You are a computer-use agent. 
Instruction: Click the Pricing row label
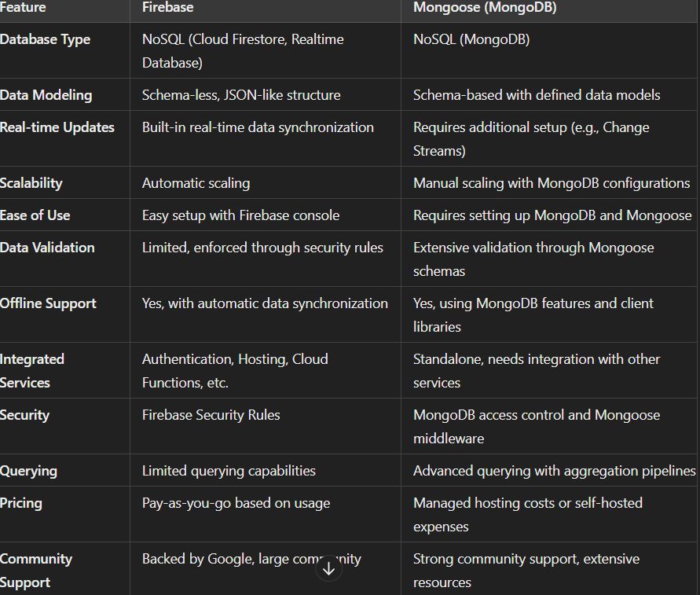tap(21, 503)
